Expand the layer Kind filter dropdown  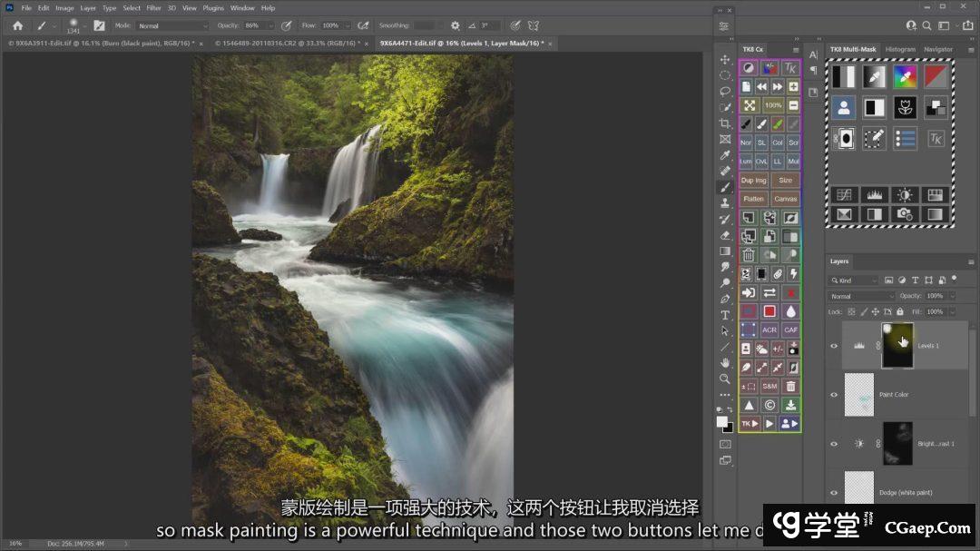pos(857,280)
